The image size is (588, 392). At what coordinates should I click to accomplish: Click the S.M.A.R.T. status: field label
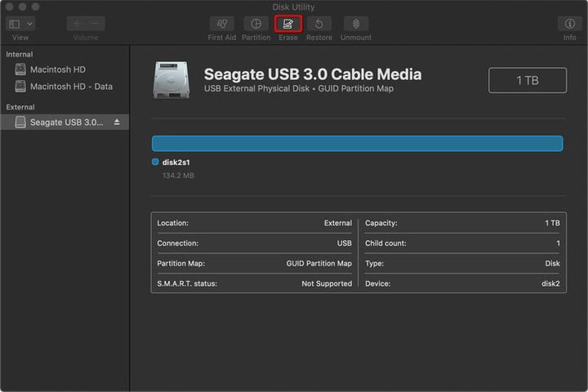(187, 284)
